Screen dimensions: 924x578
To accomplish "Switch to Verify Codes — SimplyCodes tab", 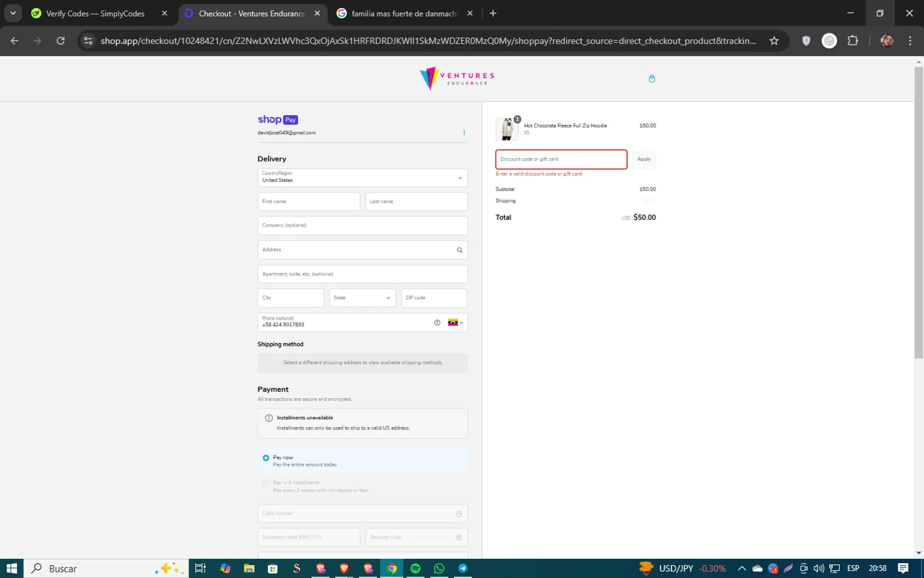I will click(x=95, y=13).
